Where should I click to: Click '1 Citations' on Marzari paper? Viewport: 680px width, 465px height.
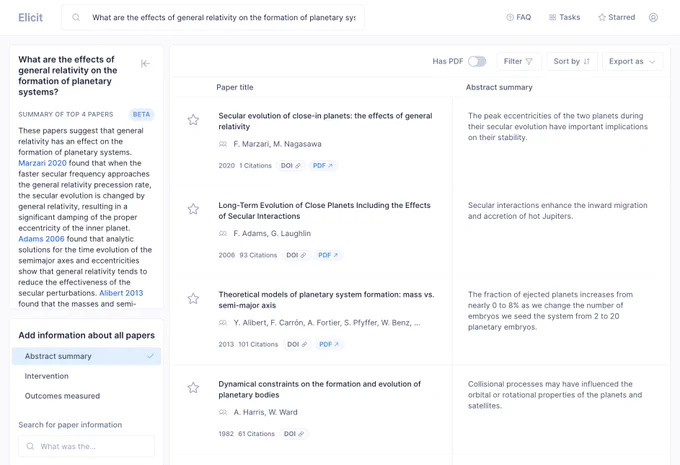(x=255, y=166)
